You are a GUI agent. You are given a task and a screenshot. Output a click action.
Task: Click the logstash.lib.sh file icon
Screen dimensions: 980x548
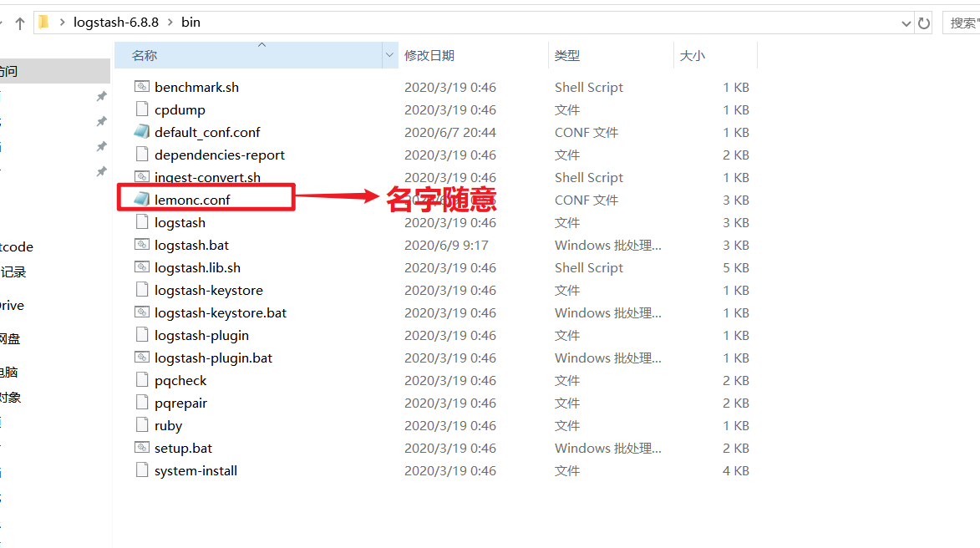[x=142, y=266]
